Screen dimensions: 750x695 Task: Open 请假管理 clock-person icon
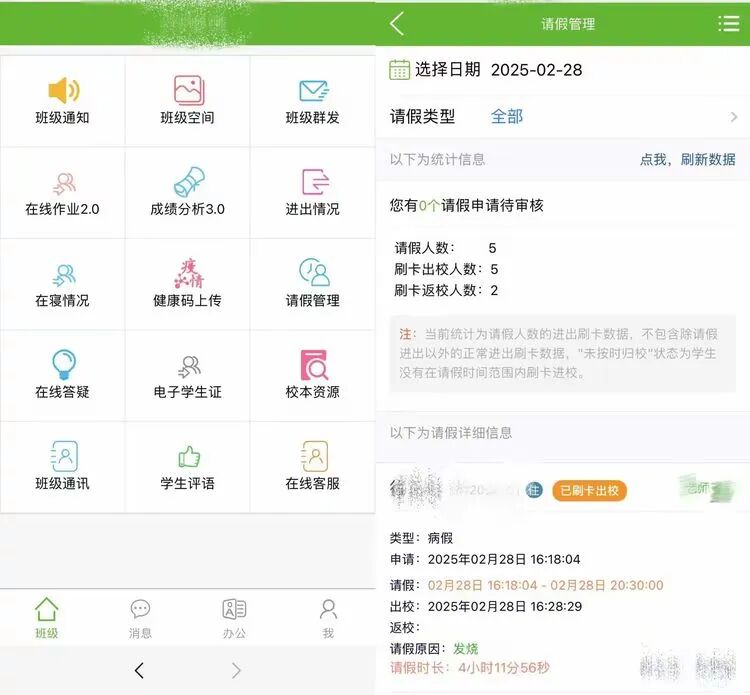coord(314,272)
